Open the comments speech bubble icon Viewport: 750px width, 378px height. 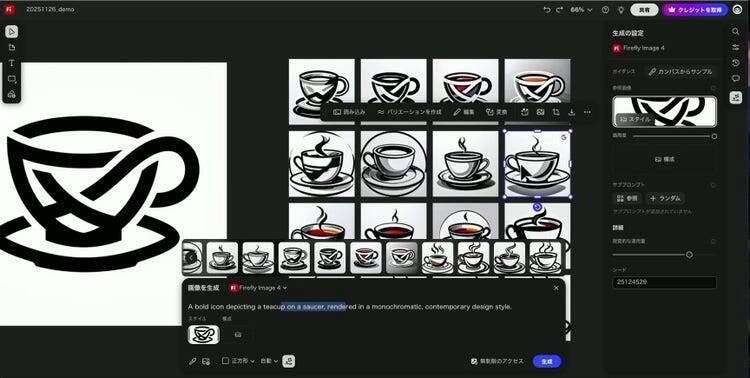tap(736, 79)
